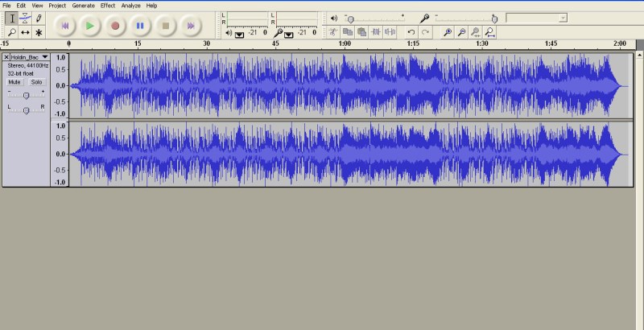Click the Zoom Out magnifier icon
The height and width of the screenshot is (330, 644).
pyautogui.click(x=461, y=32)
